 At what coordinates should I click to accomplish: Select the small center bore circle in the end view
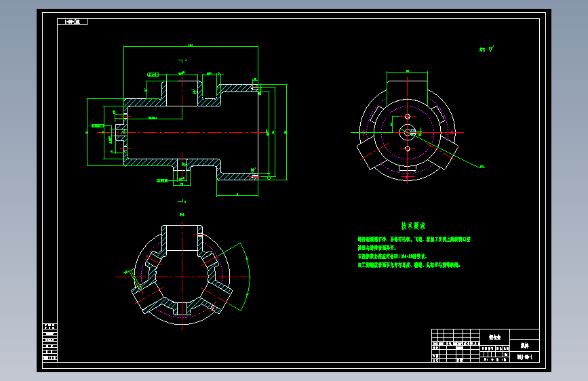(x=407, y=132)
